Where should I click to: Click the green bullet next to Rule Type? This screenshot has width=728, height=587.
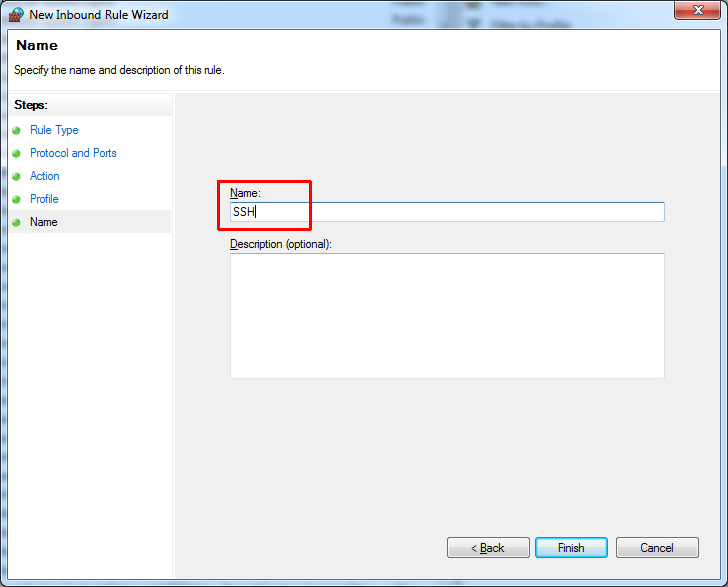(17, 130)
